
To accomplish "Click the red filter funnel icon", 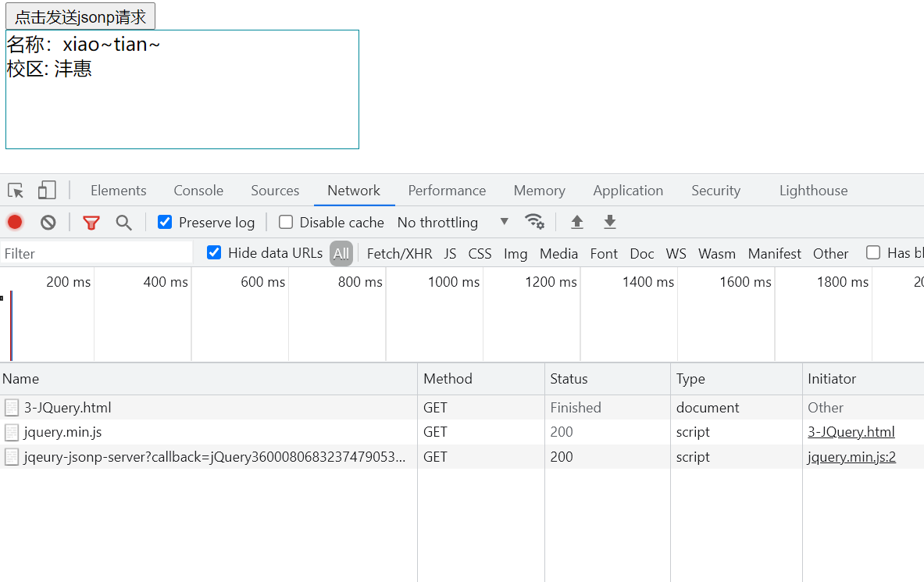I will pyautogui.click(x=91, y=223).
